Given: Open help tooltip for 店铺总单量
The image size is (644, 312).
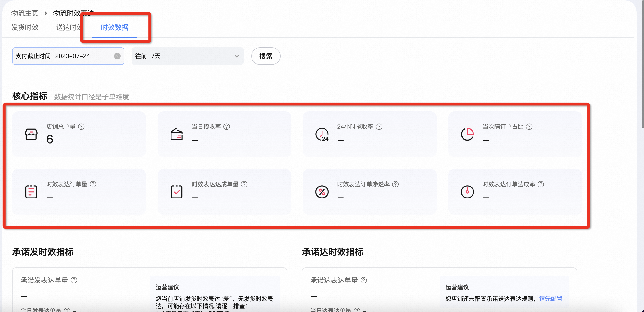Looking at the screenshot, I should coord(81,127).
